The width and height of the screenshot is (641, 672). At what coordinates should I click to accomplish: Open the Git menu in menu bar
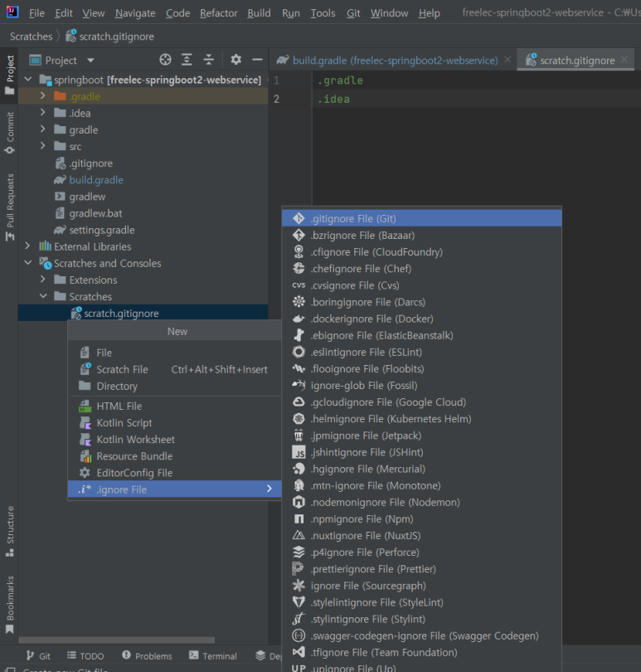(x=353, y=12)
